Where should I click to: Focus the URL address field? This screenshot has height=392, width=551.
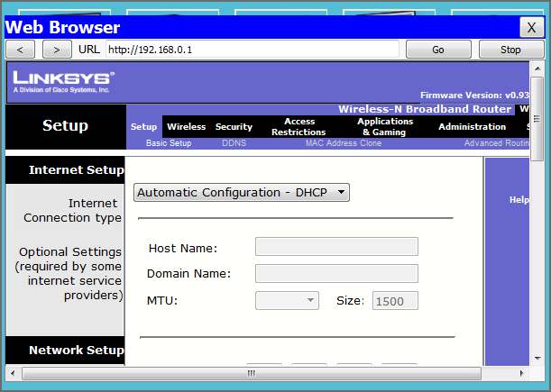coord(253,50)
